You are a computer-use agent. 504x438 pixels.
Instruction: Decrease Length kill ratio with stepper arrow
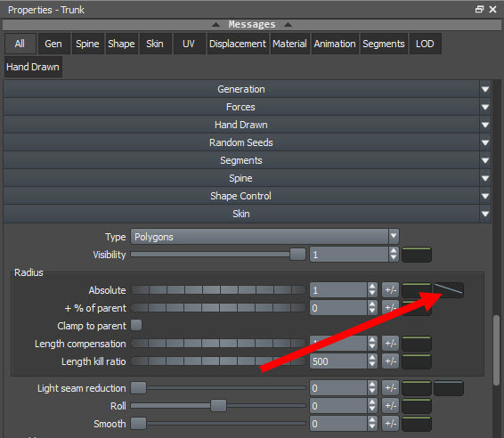372,365
